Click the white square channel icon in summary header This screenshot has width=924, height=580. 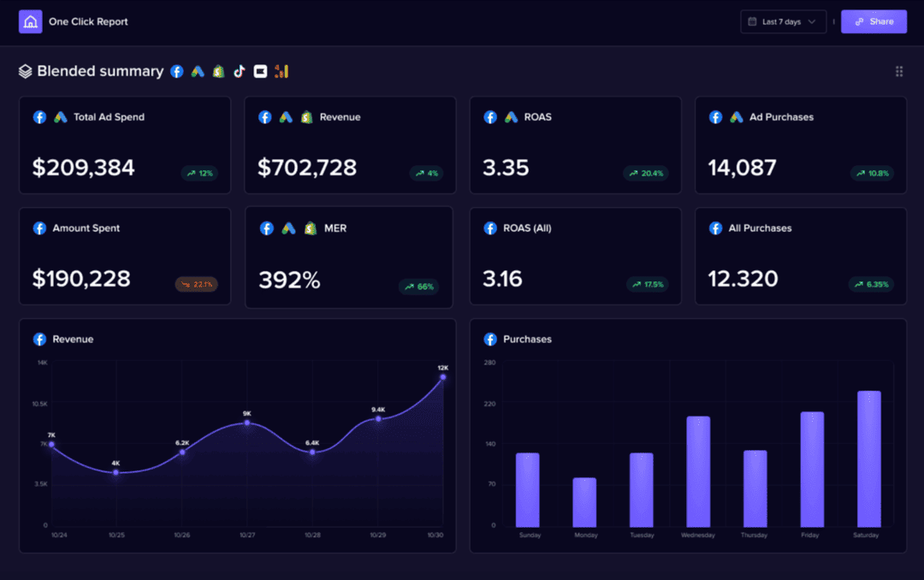[260, 71]
